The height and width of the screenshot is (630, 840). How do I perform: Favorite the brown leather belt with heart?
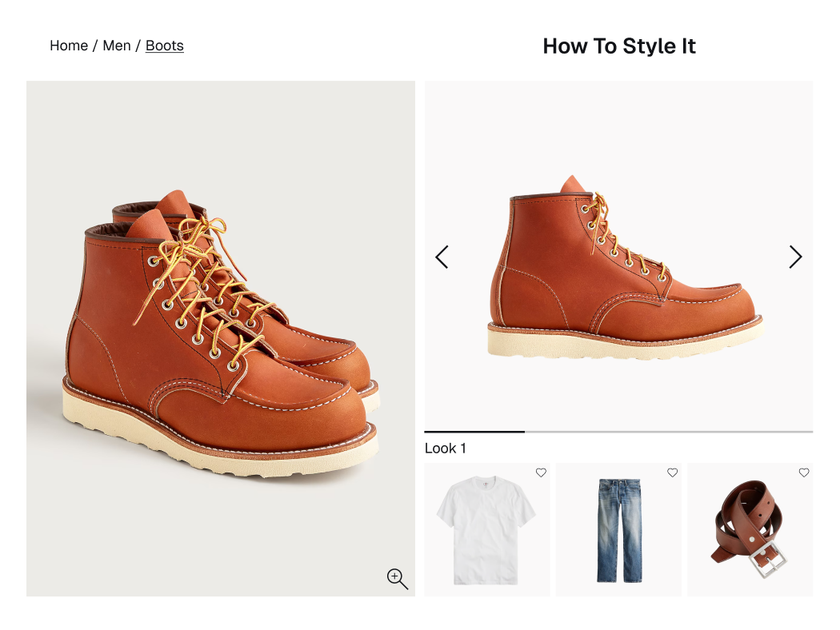click(804, 472)
